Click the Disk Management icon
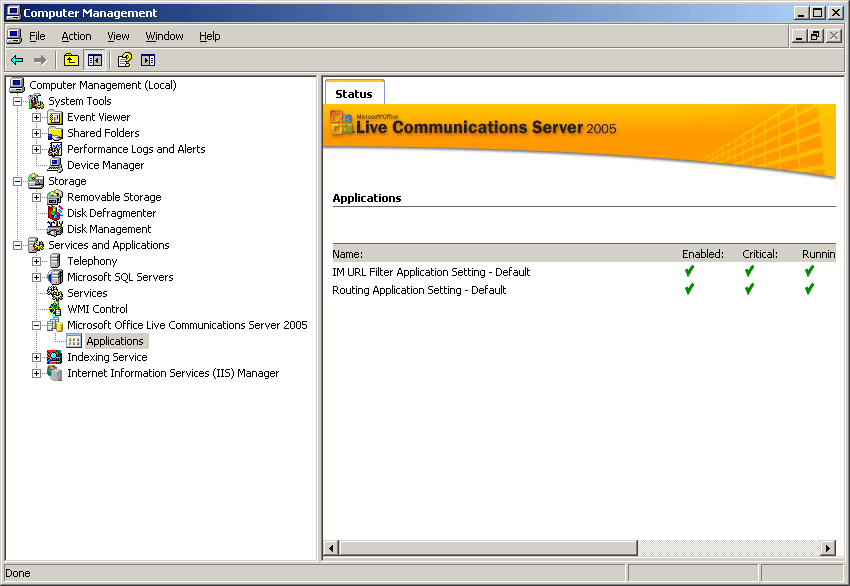This screenshot has width=850, height=586. coord(55,229)
